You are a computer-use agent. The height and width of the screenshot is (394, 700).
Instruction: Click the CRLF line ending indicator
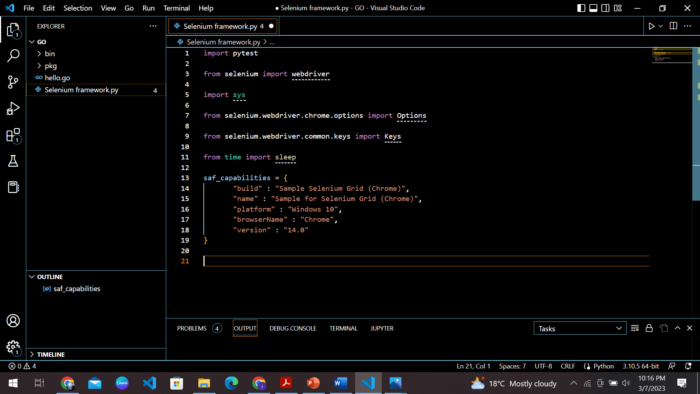[x=567, y=366]
